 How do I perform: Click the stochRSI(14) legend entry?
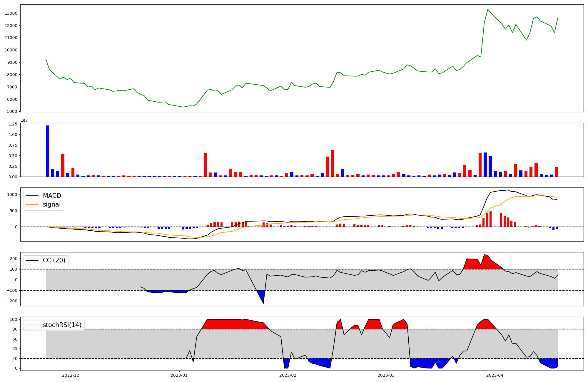click(x=62, y=325)
